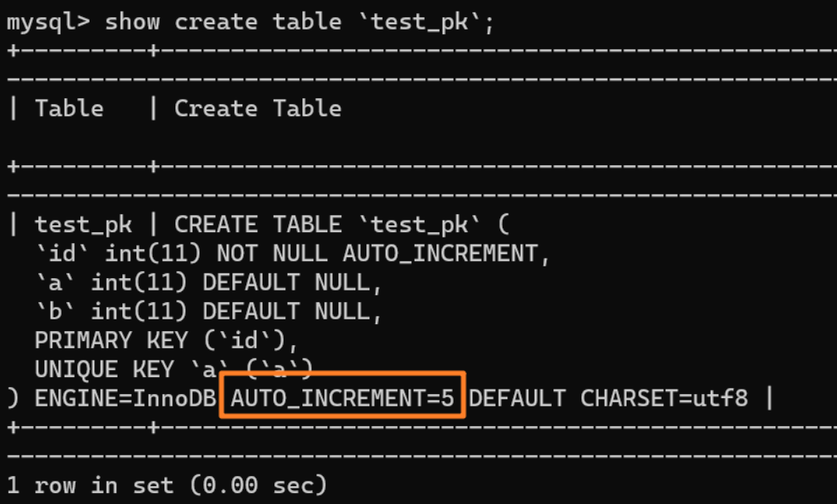Image resolution: width=837 pixels, height=504 pixels.
Task: Click the (0.00 sec) query time
Action: coord(257,485)
